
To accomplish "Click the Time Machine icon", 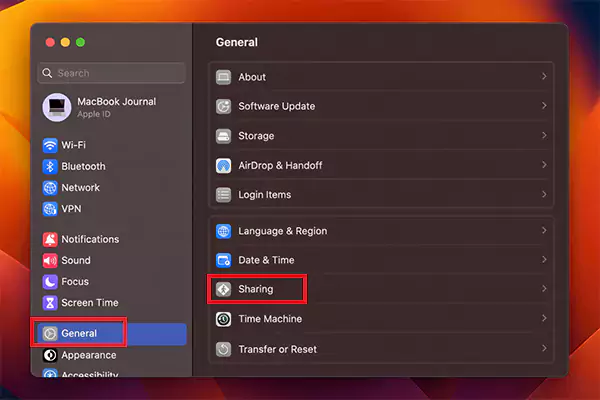I will 223,319.
